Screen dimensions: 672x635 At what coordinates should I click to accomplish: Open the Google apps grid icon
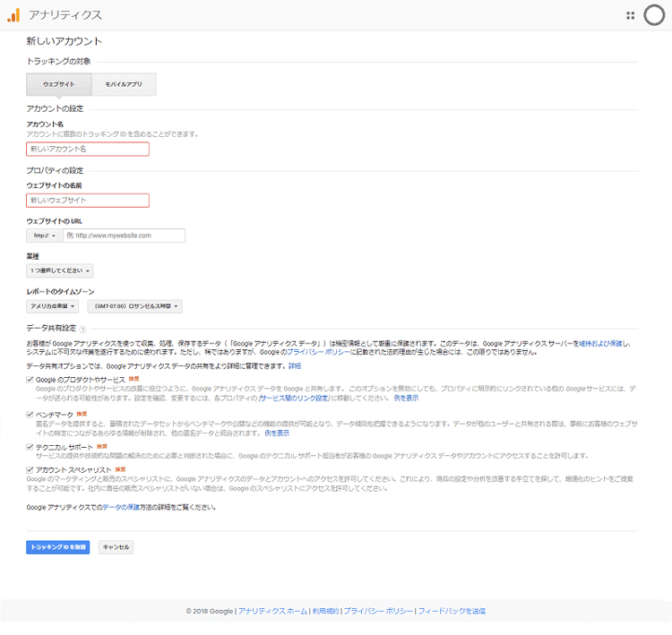[x=630, y=15]
